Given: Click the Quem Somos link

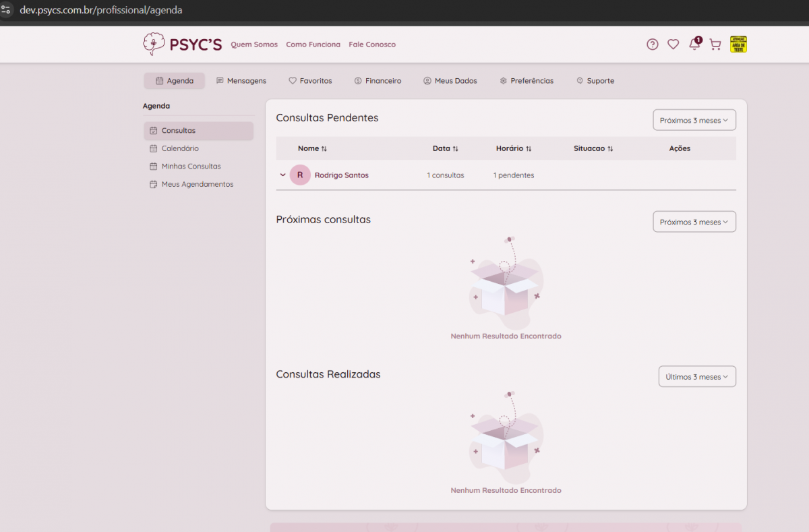Looking at the screenshot, I should click(x=254, y=45).
